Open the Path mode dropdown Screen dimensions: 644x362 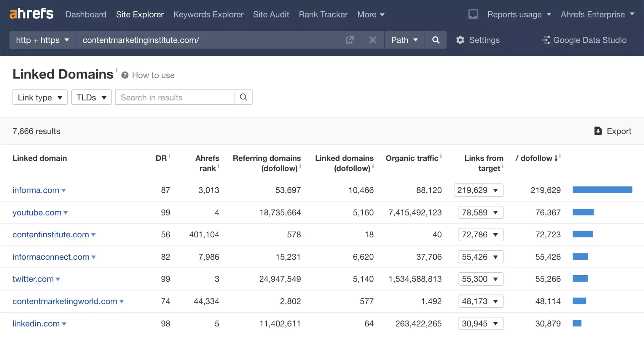pyautogui.click(x=404, y=40)
